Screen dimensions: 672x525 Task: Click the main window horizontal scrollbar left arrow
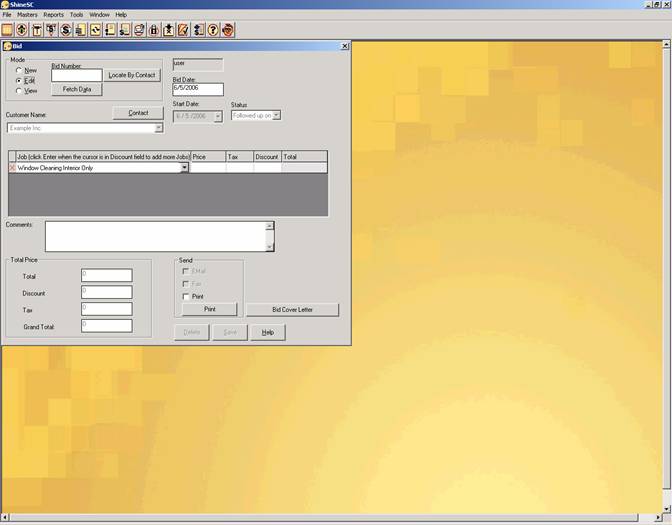(5, 518)
